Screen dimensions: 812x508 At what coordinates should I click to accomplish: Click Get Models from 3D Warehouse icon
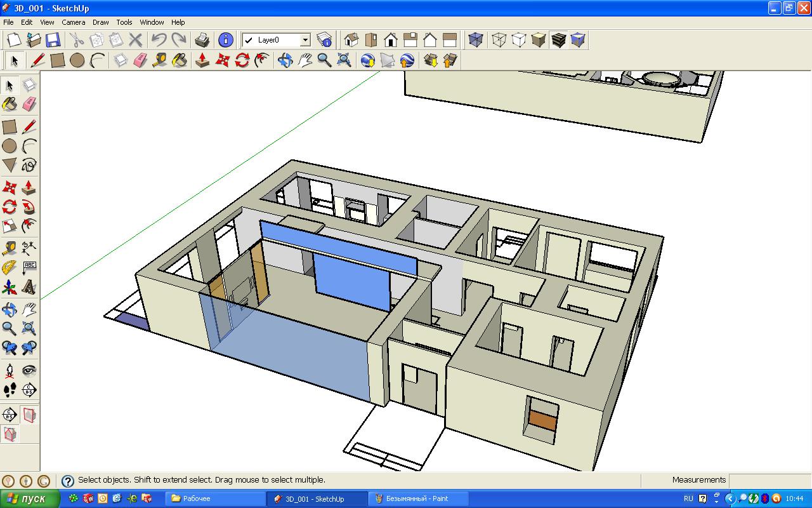pyautogui.click(x=431, y=60)
